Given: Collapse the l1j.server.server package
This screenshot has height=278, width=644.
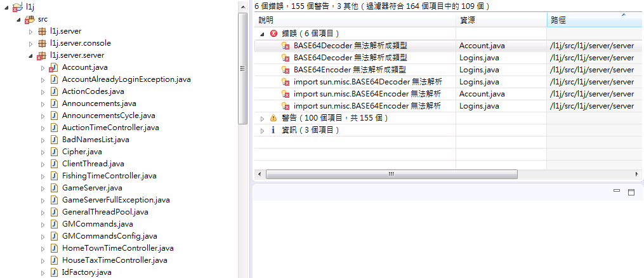Looking at the screenshot, I should (31, 56).
